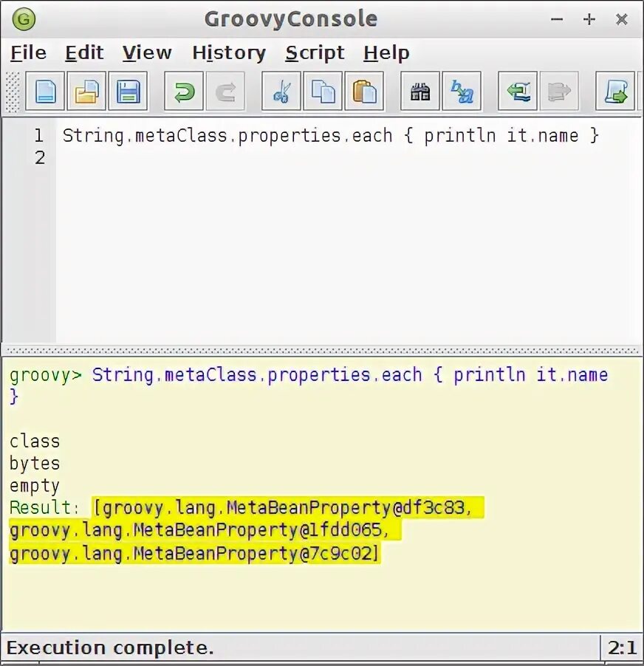Click the greyed History Next icon
The image size is (644, 666).
559,92
